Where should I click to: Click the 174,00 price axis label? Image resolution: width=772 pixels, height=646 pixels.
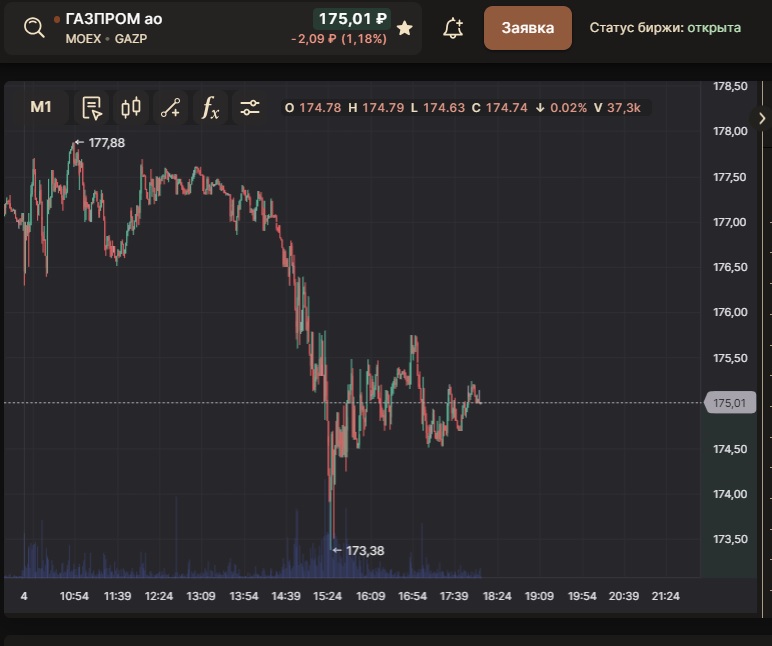pos(730,494)
